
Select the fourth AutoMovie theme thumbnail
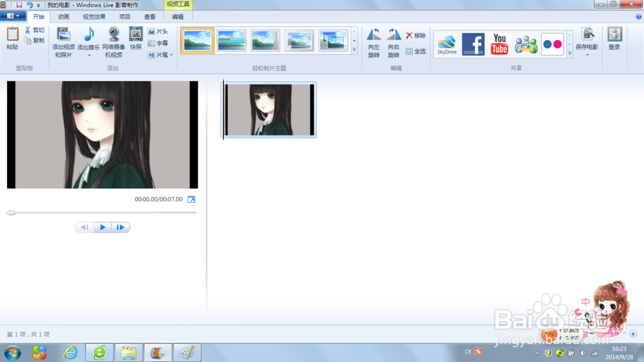coord(299,41)
